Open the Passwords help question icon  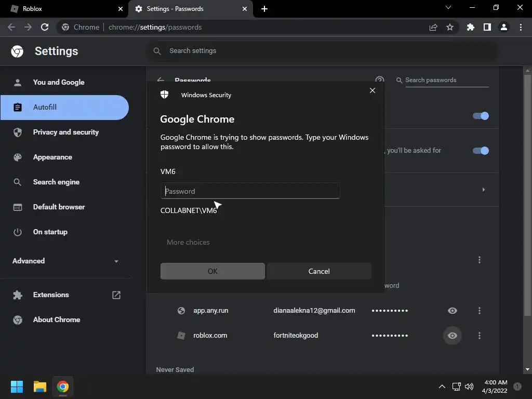(380, 79)
